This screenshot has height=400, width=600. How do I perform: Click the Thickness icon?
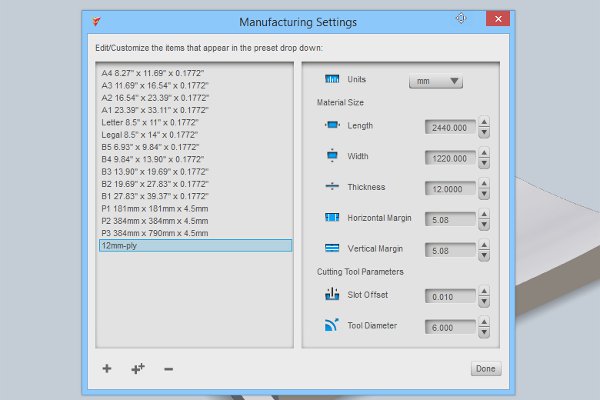coord(332,186)
